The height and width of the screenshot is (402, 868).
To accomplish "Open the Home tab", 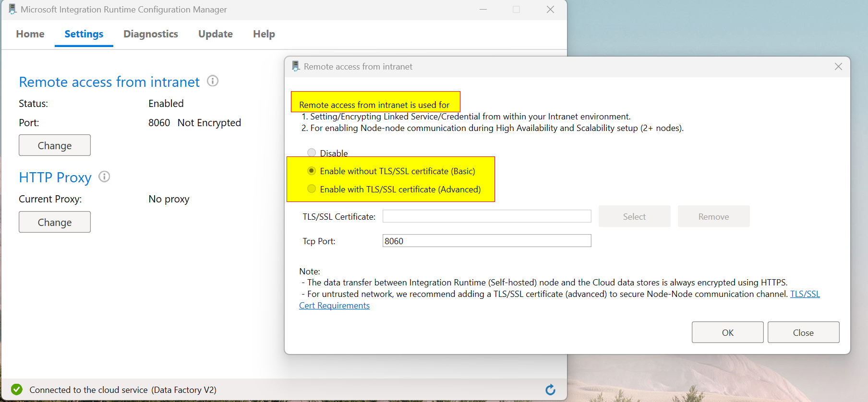I will tap(30, 34).
